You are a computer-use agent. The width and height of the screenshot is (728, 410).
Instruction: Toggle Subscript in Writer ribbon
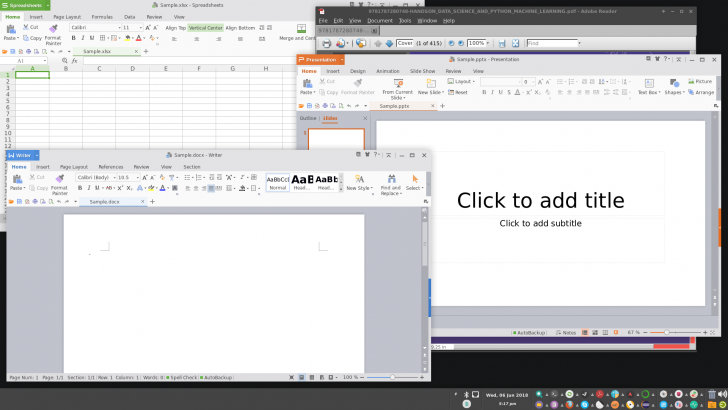[130, 188]
